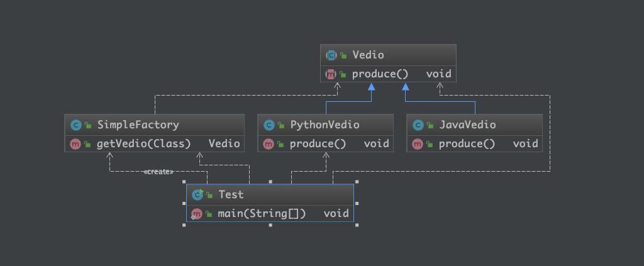Select the getVedio(Class) method row text
The image size is (644, 266).
pos(143,144)
